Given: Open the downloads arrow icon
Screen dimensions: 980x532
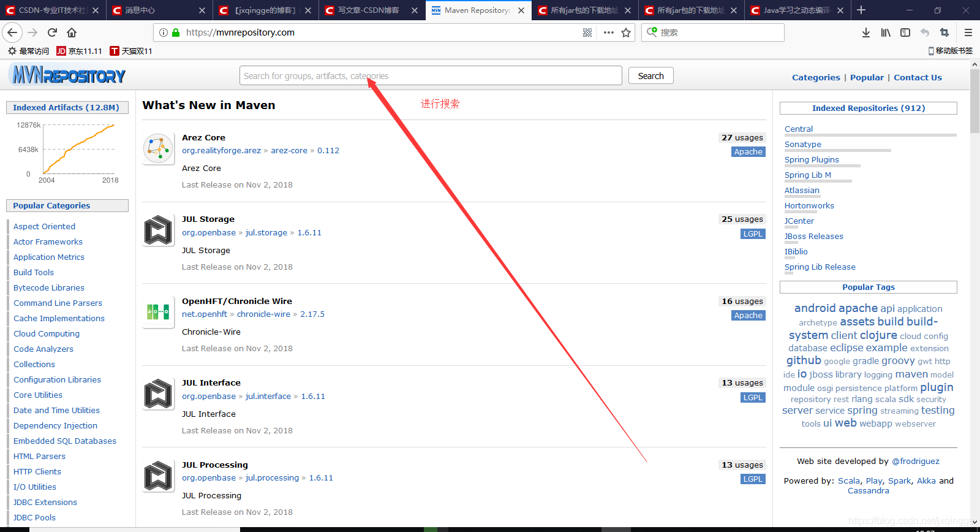Looking at the screenshot, I should coord(866,32).
